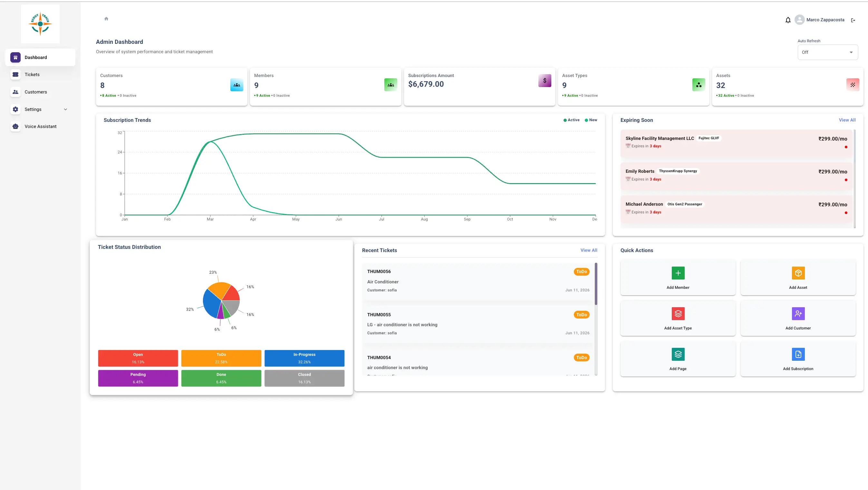Click the green Done status swatch
The image size is (868, 490).
tap(221, 378)
